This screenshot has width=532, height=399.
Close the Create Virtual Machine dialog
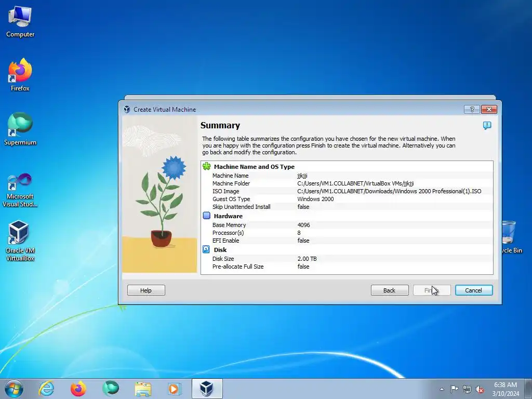(x=489, y=109)
